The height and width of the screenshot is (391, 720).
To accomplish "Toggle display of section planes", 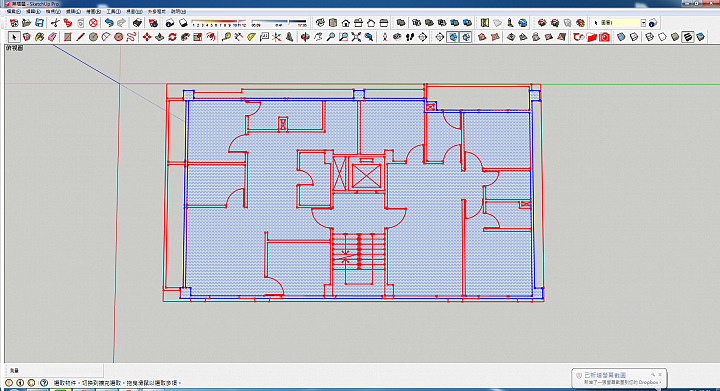I will click(x=453, y=37).
